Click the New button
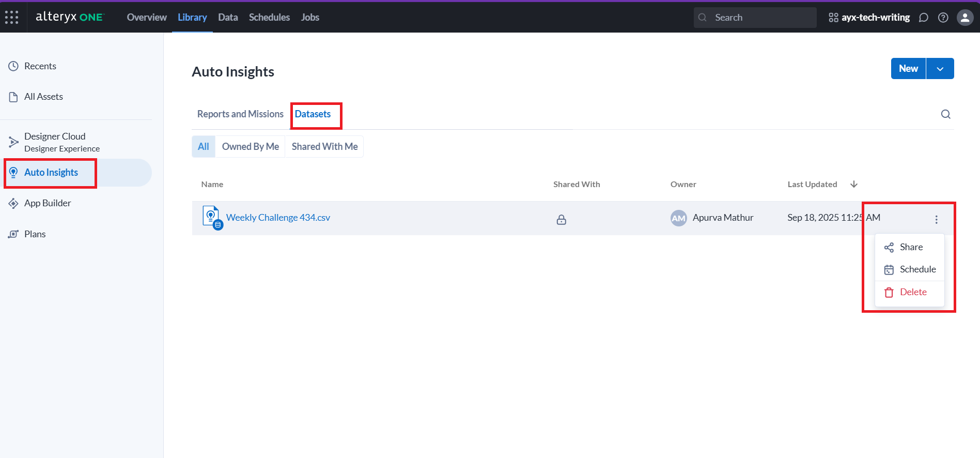The height and width of the screenshot is (458, 980). pyautogui.click(x=908, y=69)
